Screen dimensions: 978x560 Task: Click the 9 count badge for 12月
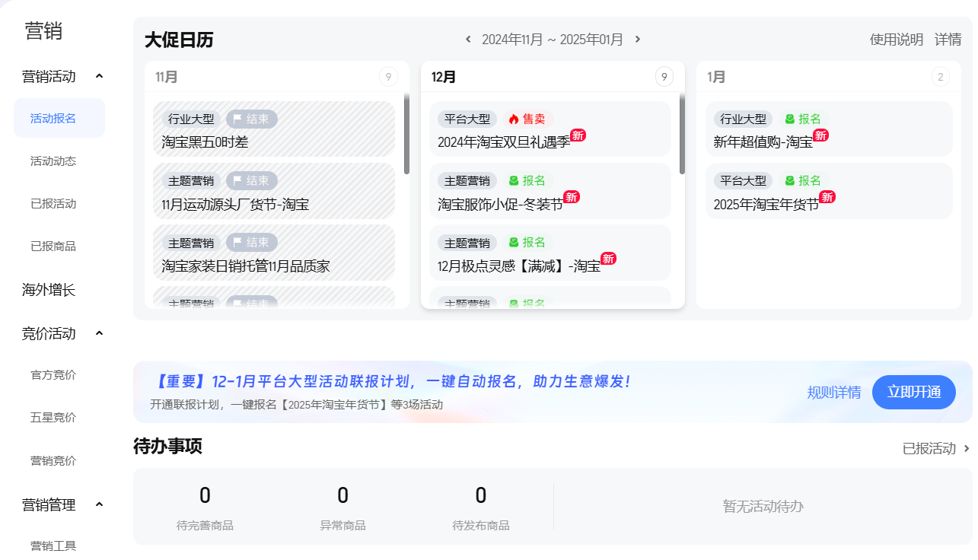pos(664,77)
